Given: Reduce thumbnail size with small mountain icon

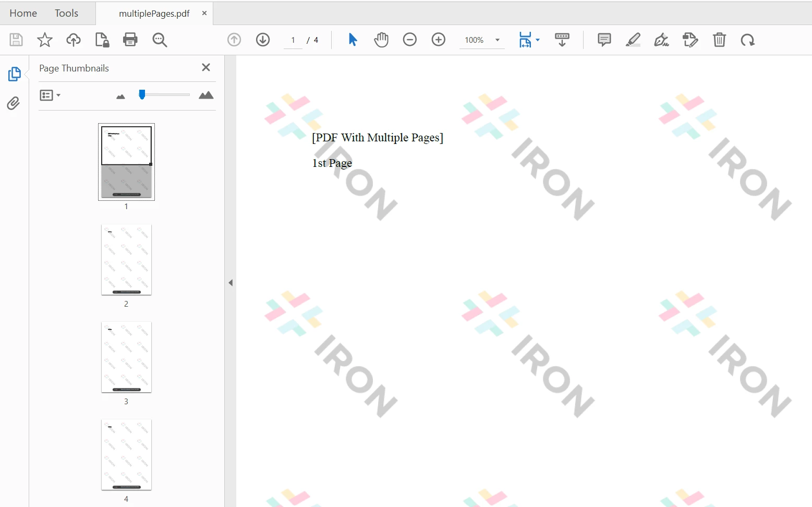Looking at the screenshot, I should coord(120,96).
